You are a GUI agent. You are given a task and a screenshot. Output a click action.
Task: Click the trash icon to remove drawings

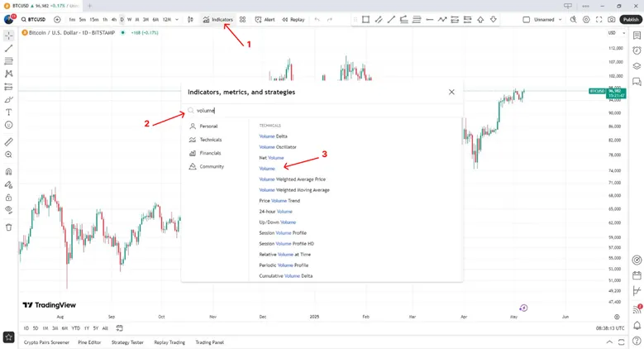coord(8,227)
